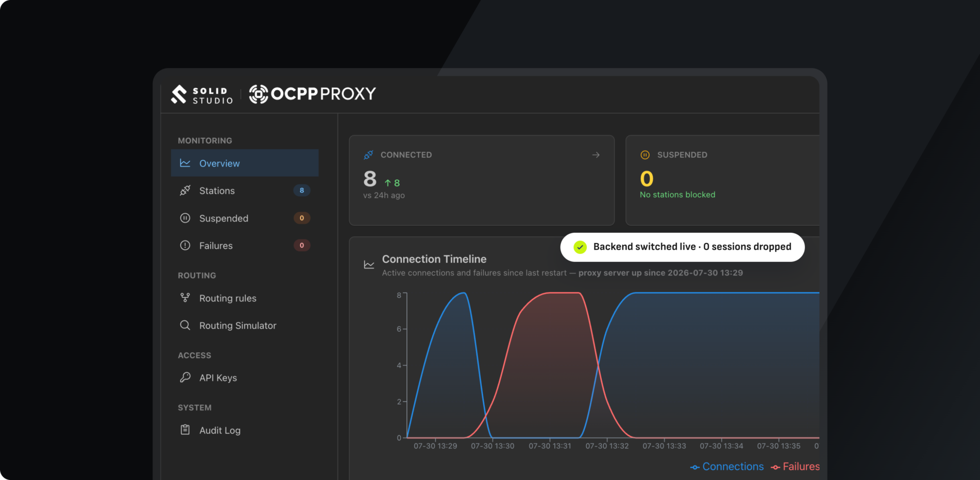Click the Routing Simulator magnifier icon
Screen dimensions: 980x480
click(x=185, y=325)
